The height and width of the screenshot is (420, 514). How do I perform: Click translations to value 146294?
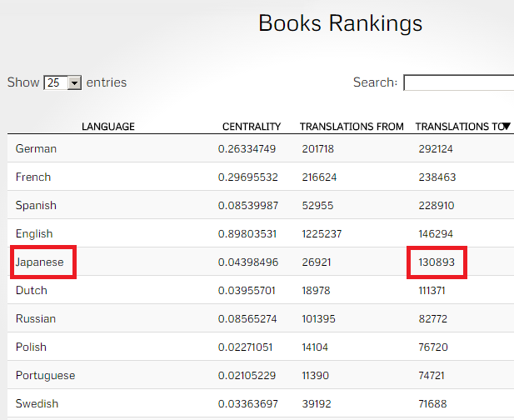pyautogui.click(x=436, y=234)
